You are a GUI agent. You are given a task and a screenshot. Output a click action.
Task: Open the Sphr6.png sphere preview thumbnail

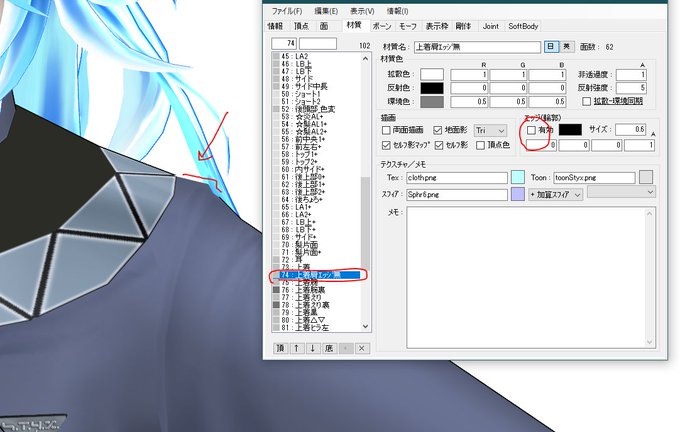pyautogui.click(x=518, y=194)
